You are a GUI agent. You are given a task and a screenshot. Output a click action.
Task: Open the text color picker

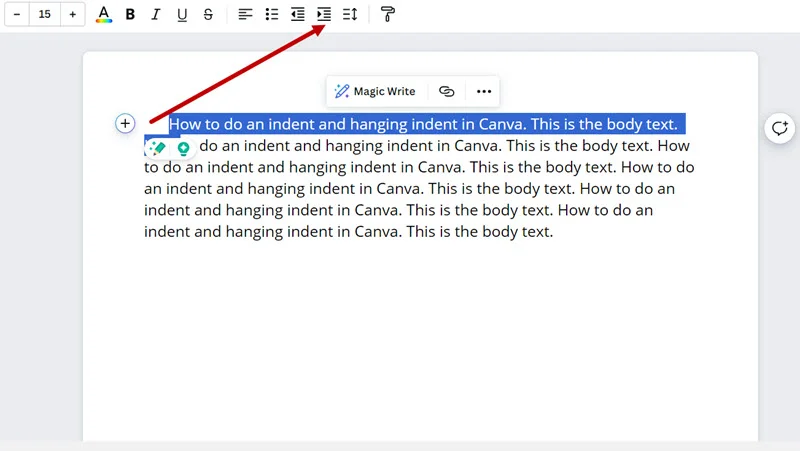104,14
